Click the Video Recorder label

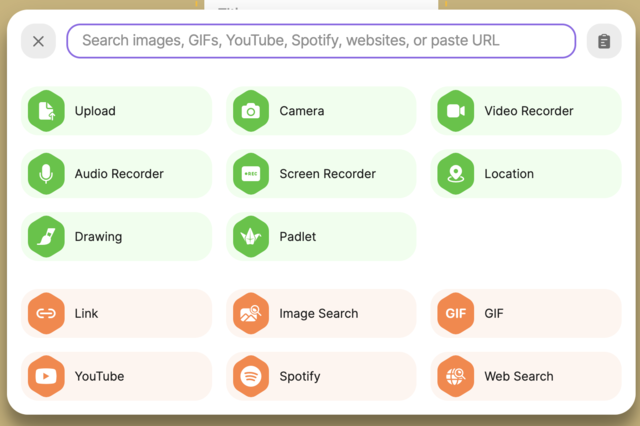click(529, 111)
